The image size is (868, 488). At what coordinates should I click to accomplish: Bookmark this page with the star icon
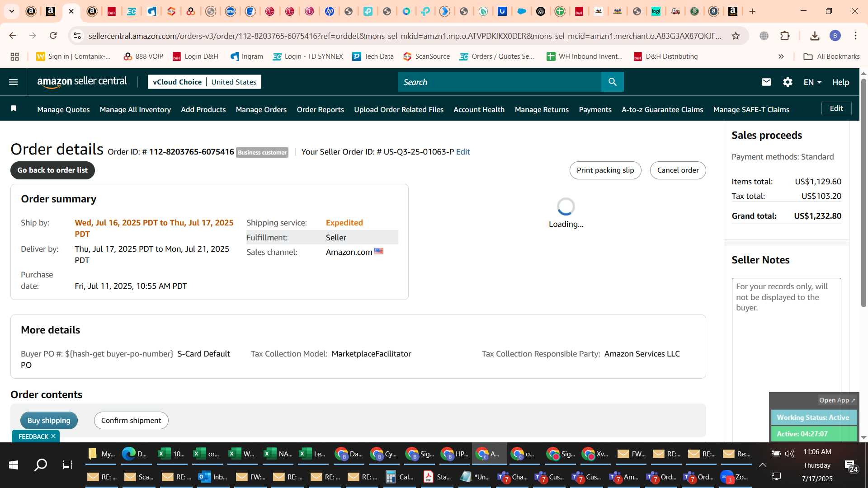click(736, 36)
